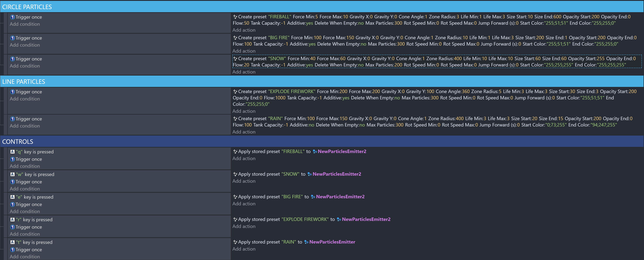Add action below Create preset "RAIN"

click(x=244, y=132)
